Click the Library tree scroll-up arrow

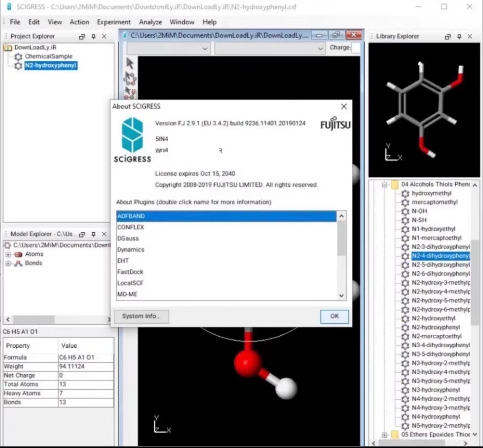pyautogui.click(x=475, y=185)
